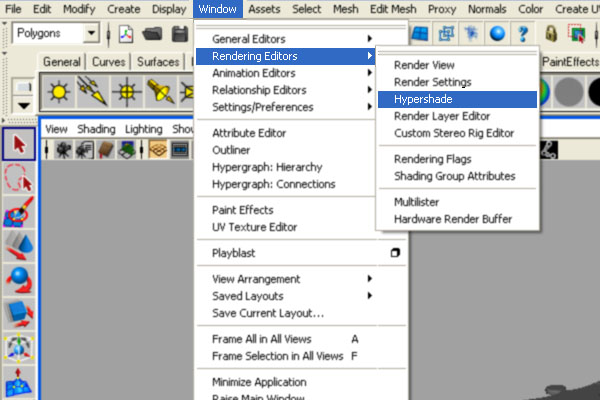Choose Render View menu entry

(457, 65)
